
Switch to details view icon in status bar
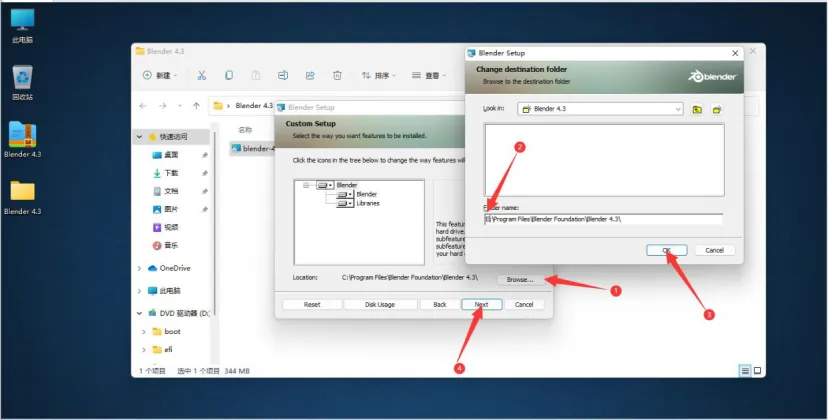coord(745,371)
